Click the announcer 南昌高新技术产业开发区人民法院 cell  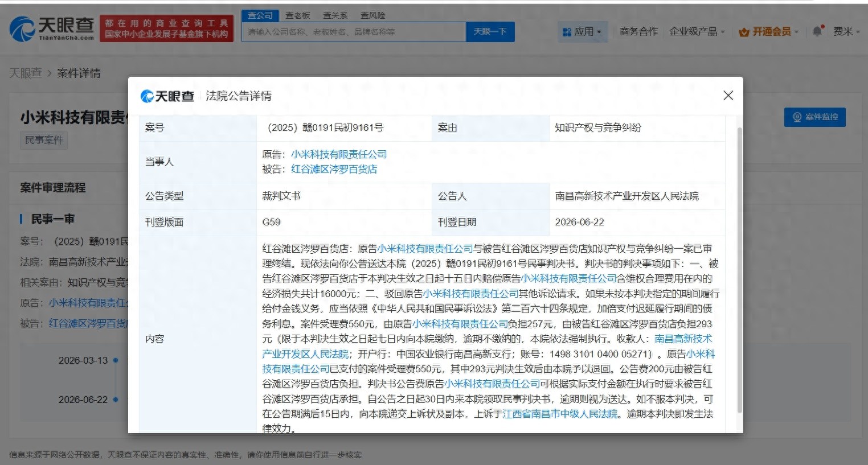pyautogui.click(x=637, y=196)
